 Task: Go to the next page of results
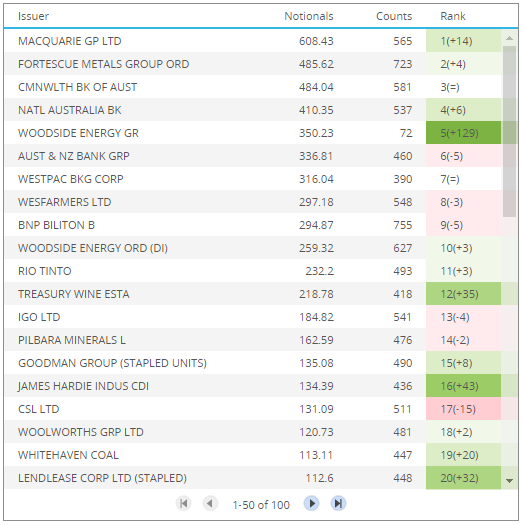click(311, 504)
